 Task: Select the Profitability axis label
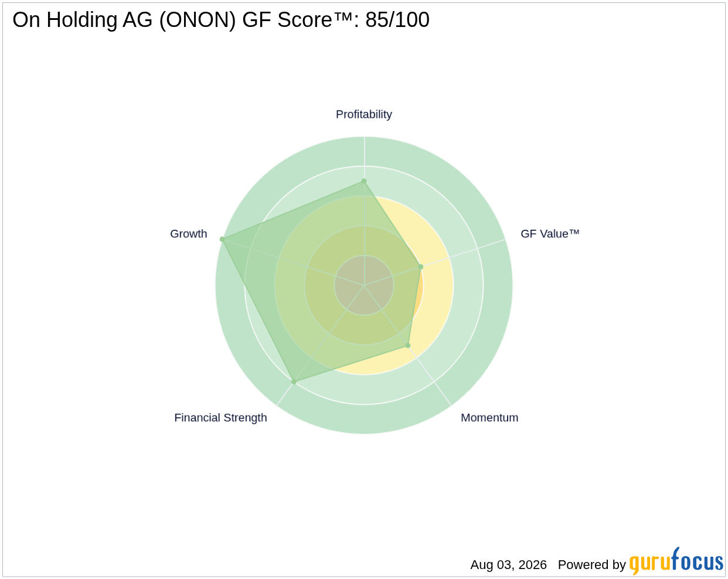(364, 114)
